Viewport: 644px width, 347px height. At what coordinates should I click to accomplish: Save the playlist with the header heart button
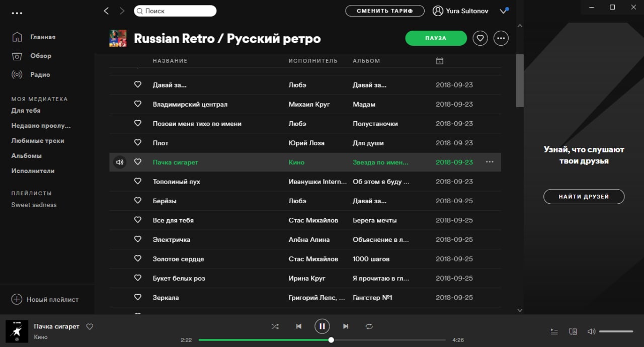click(480, 38)
